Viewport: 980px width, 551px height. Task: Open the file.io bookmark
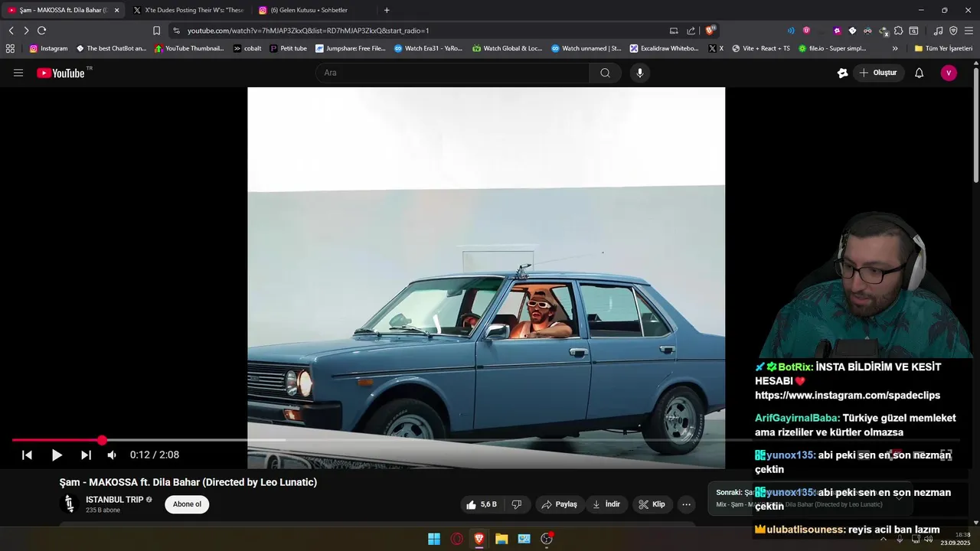832,48
